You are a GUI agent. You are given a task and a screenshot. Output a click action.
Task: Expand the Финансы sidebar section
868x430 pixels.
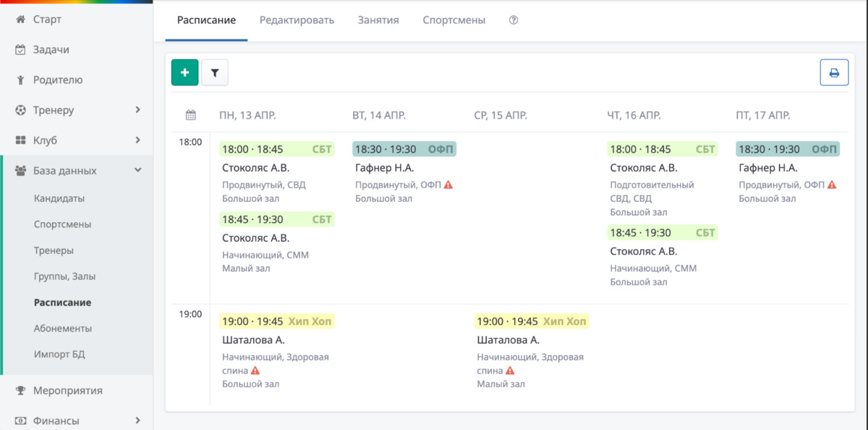[x=77, y=421]
